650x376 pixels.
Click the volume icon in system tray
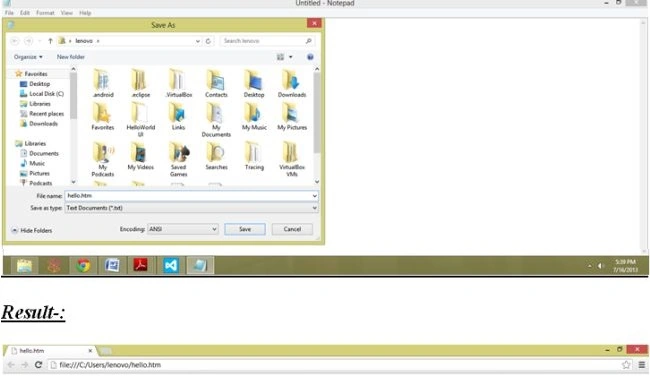tap(600, 266)
